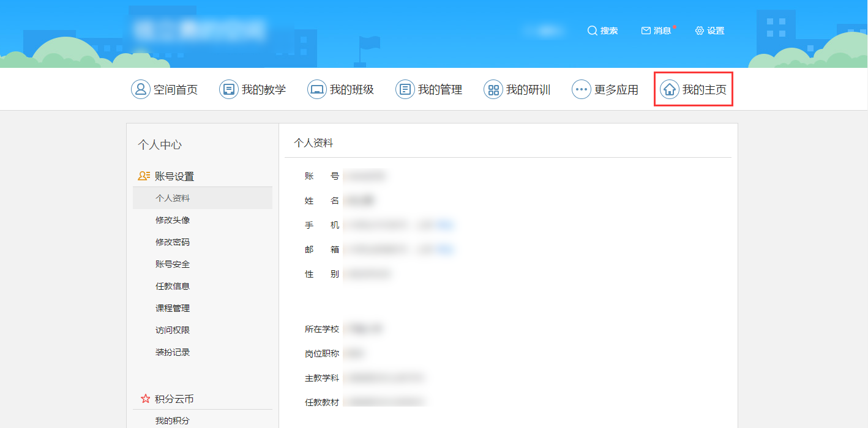The width and height of the screenshot is (868, 428).
Task: Go to 修改密码 page
Action: tap(173, 242)
